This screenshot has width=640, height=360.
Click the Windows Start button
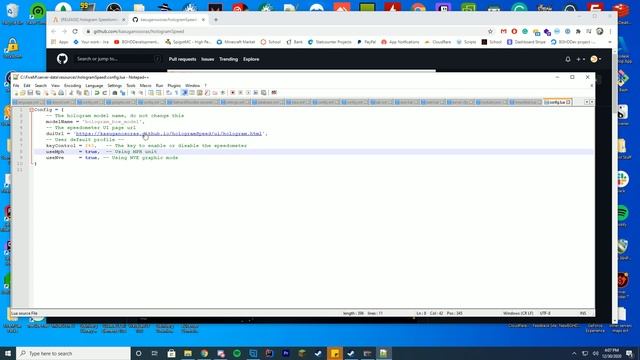[x=8, y=353]
